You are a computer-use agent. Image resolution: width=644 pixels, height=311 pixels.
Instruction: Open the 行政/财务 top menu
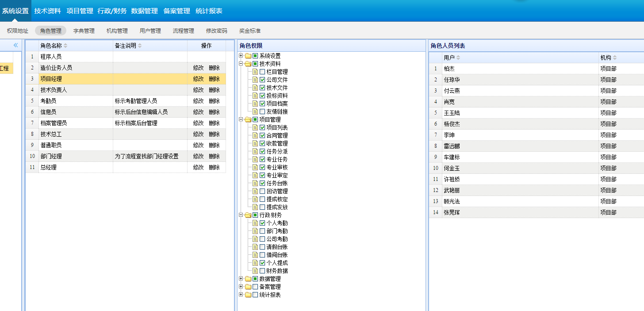coord(112,11)
